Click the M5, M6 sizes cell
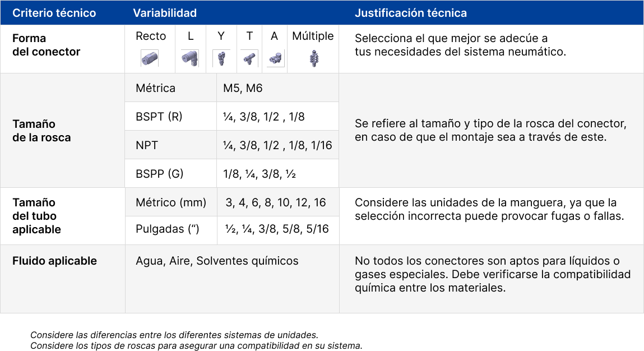Image resolution: width=644 pixels, height=351 pixels. (x=243, y=88)
